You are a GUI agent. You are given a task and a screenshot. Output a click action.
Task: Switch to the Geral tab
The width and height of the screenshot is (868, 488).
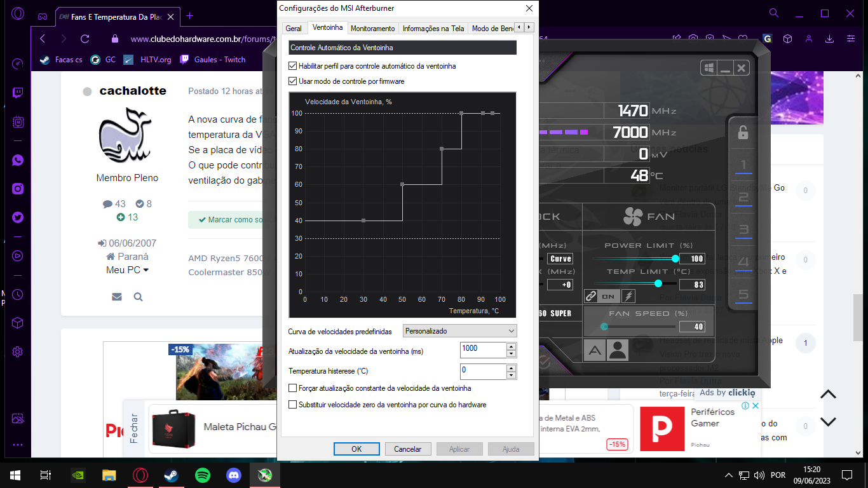coord(294,29)
